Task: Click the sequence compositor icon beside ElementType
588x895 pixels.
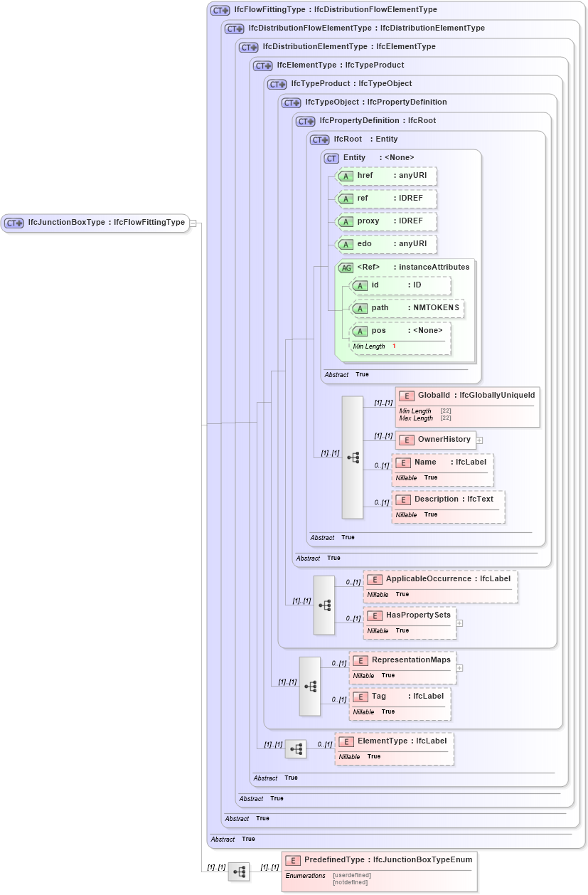Action: point(295,748)
